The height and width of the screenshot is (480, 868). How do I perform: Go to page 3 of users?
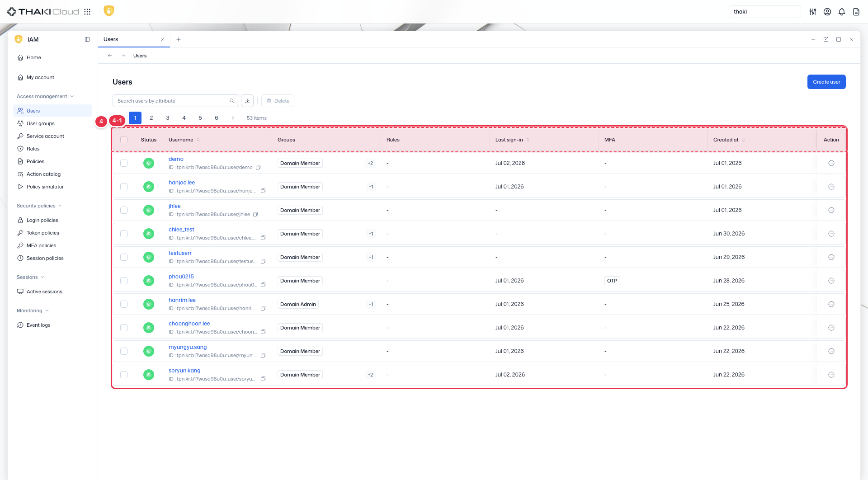[x=168, y=118]
